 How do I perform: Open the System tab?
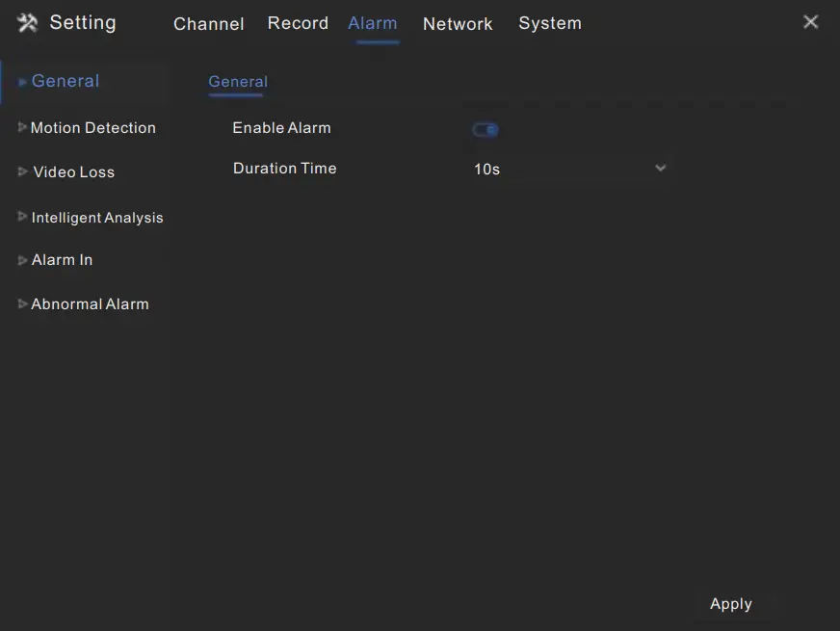point(550,23)
